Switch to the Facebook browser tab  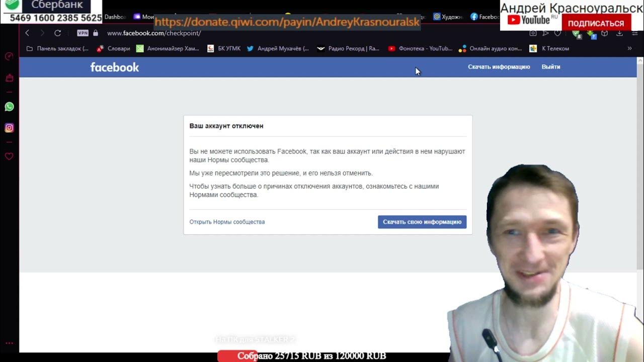point(485,17)
